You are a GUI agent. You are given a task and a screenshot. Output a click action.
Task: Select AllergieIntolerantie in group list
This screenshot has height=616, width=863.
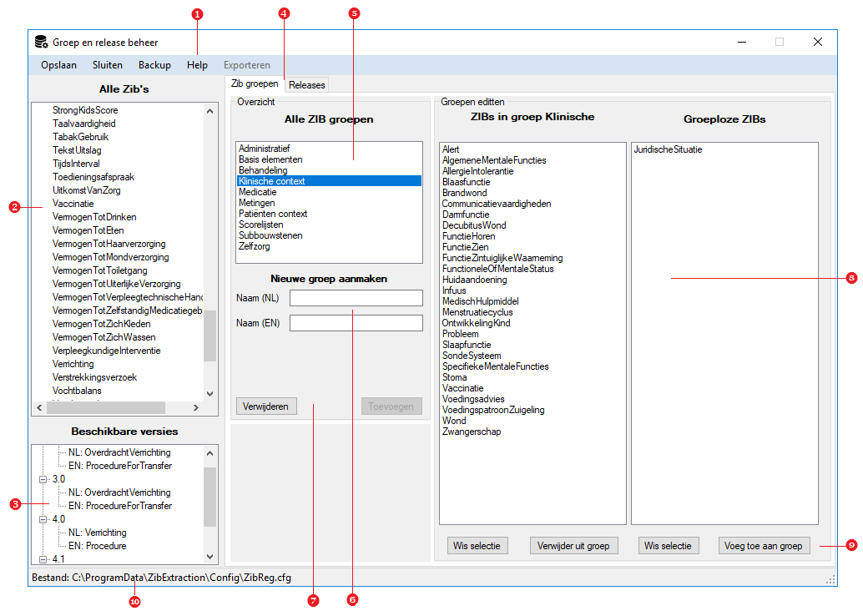point(477,171)
